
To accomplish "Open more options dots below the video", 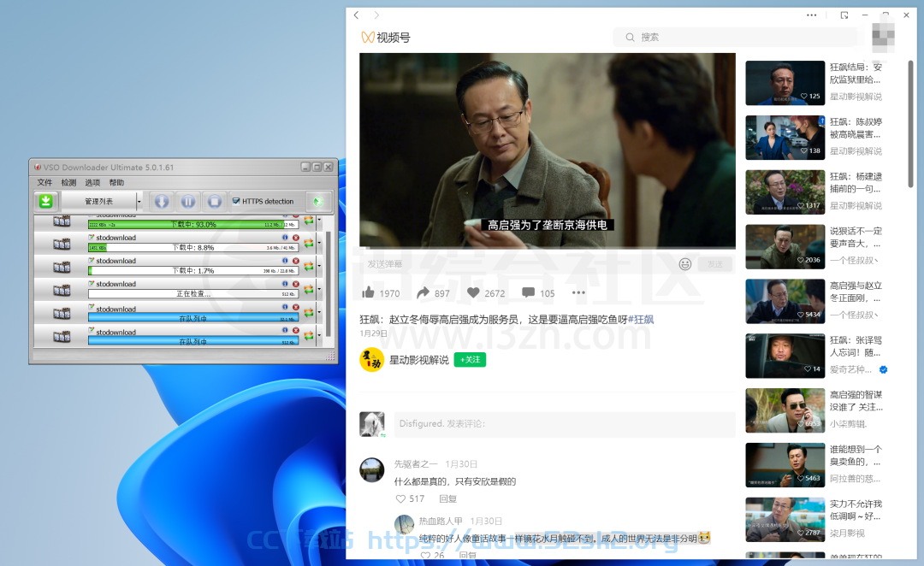I will [x=578, y=292].
